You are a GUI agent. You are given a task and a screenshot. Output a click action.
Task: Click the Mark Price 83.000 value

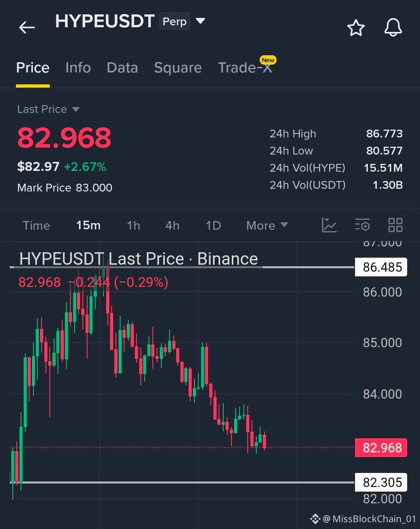coord(94,188)
